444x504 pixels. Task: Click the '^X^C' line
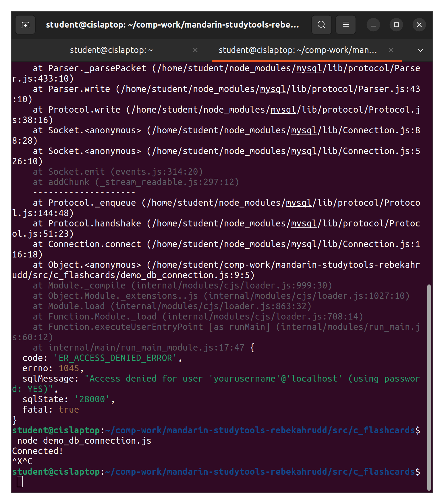pyautogui.click(x=22, y=461)
